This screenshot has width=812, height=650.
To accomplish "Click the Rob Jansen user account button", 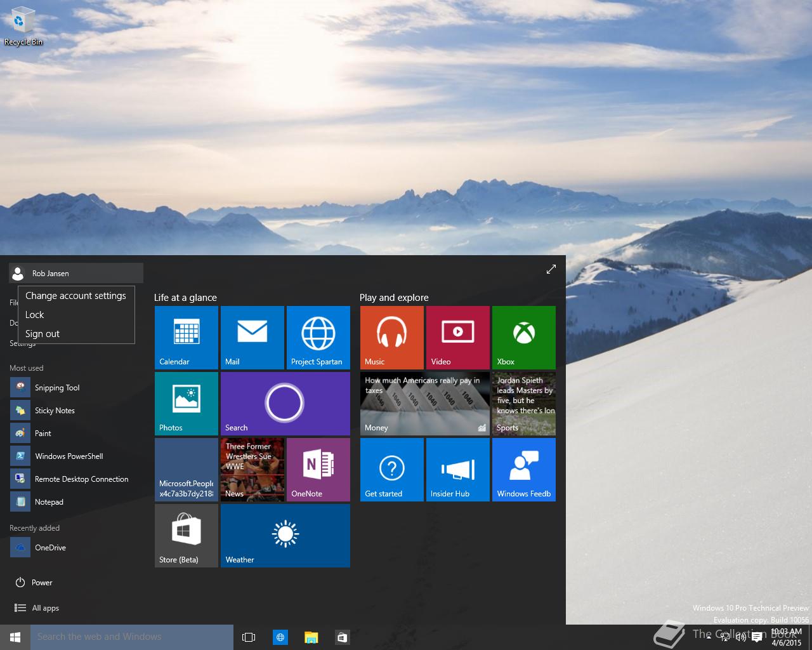I will (76, 273).
